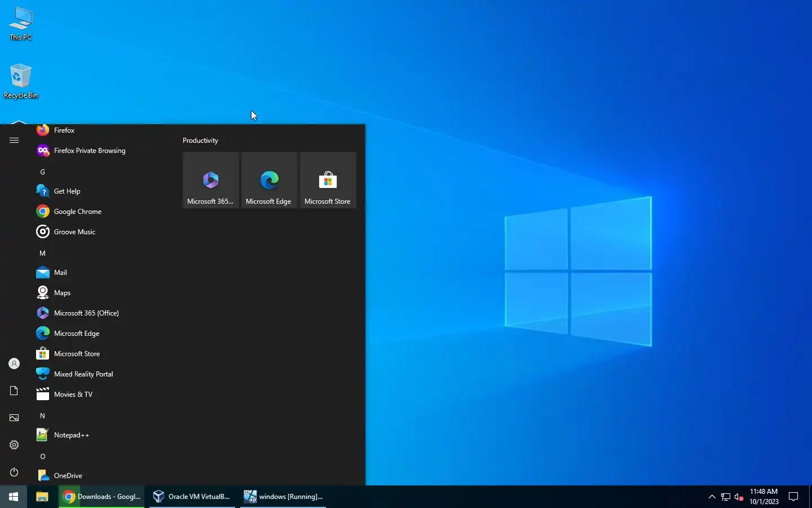This screenshot has height=508, width=812.
Task: Select the This PC desktop icon
Action: click(x=21, y=24)
